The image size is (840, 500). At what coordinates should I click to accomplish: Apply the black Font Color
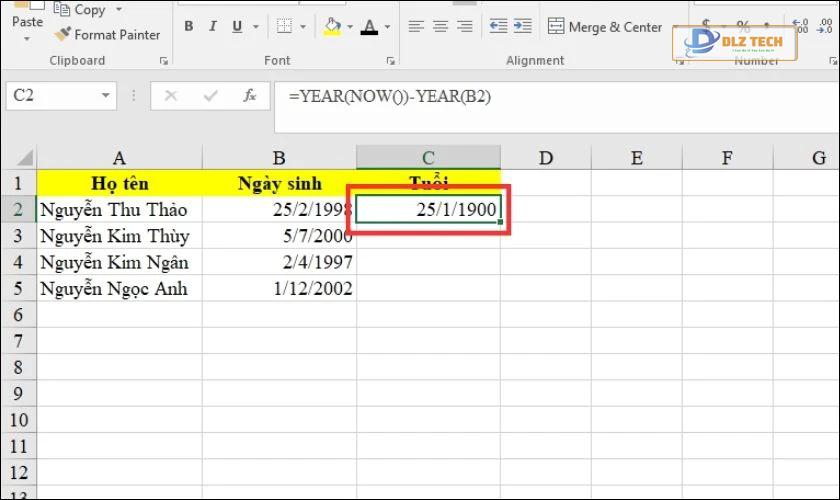370,26
